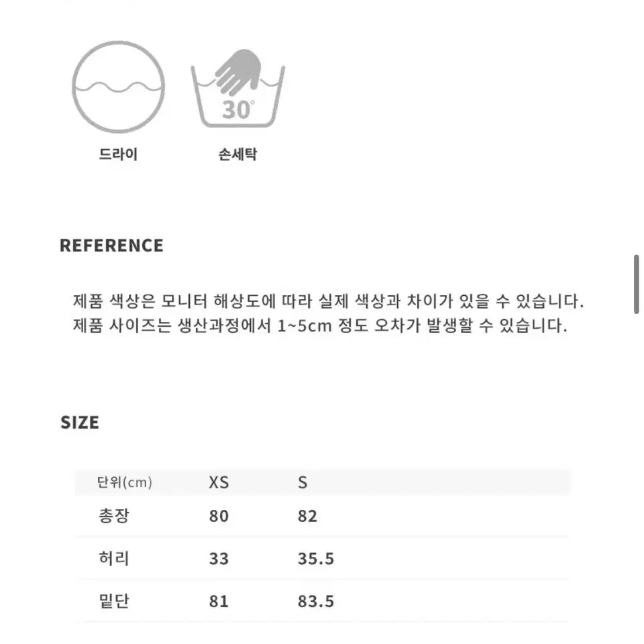Click the 밑단 row label
Viewport: 644px width, 644px height.
[x=114, y=601]
